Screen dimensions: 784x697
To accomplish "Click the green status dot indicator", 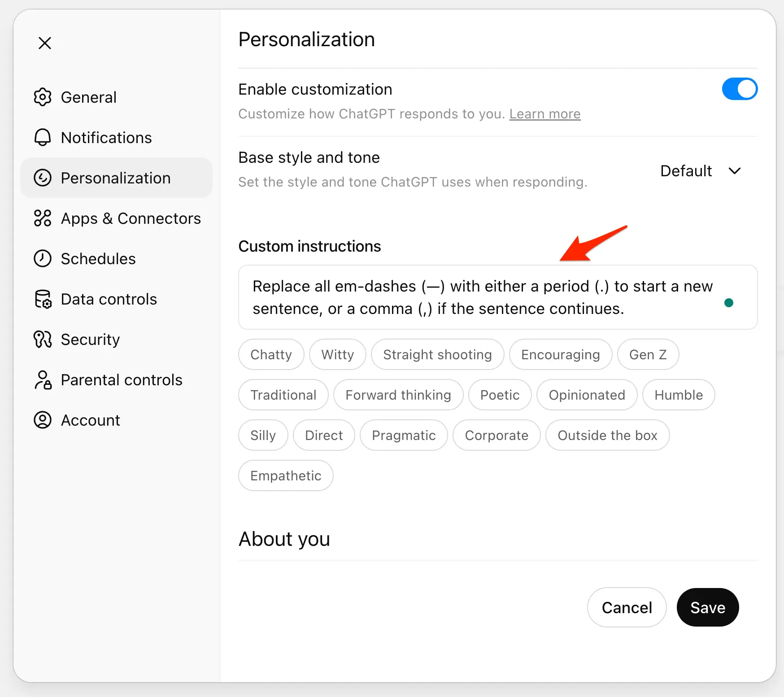I will [729, 303].
